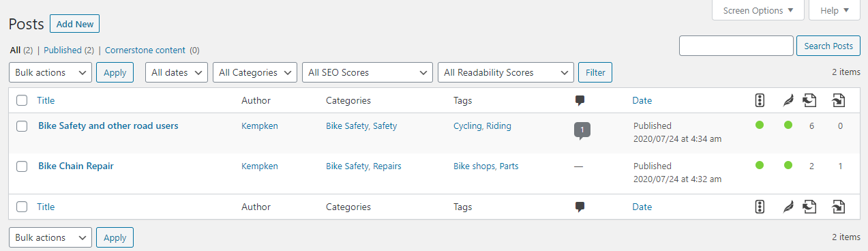This screenshot has width=868, height=251.
Task: Click into the search posts input field
Action: coord(736,46)
